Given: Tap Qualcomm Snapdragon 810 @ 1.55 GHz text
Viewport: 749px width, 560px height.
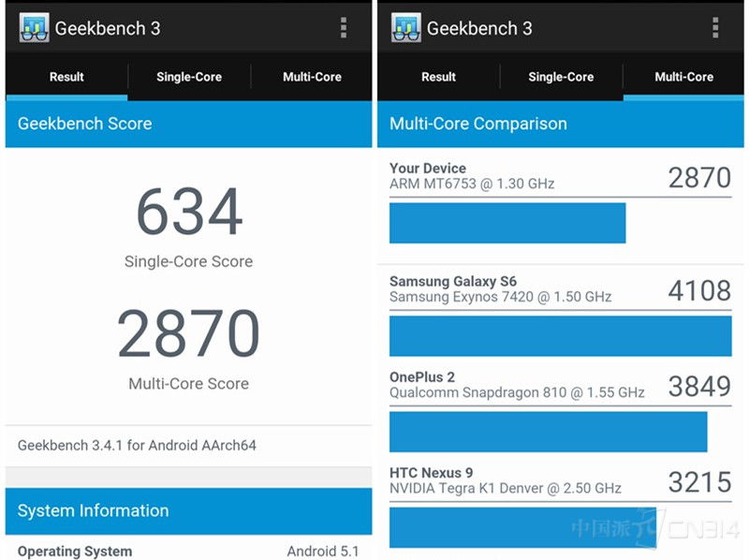Looking at the screenshot, I should [x=517, y=392].
